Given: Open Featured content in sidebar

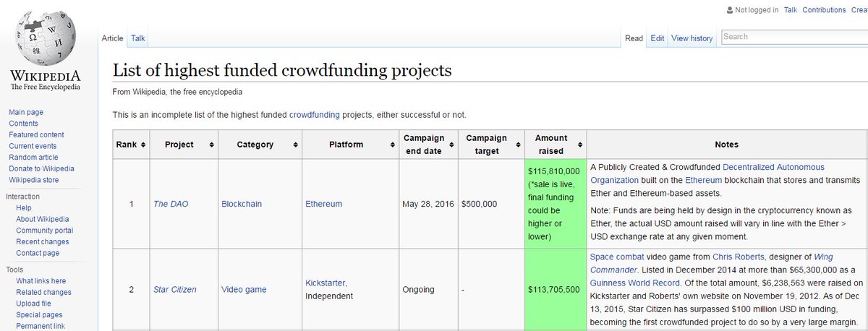Looking at the screenshot, I should click(36, 134).
